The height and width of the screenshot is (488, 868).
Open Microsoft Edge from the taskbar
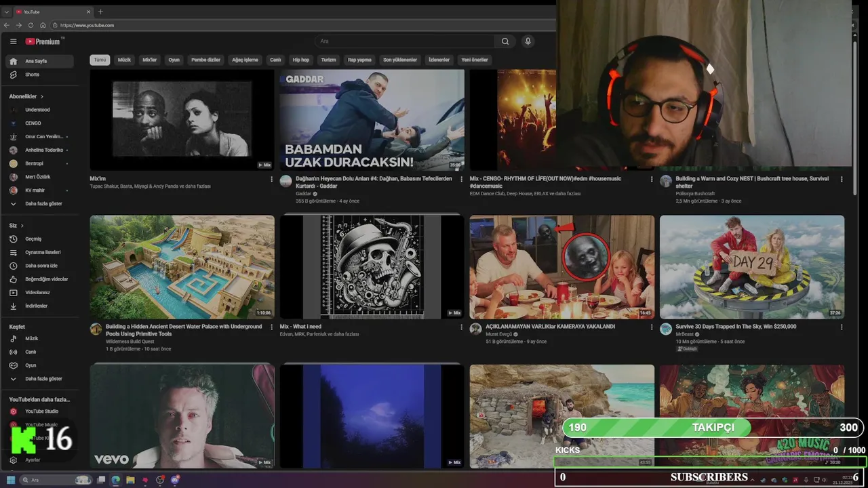(116, 480)
